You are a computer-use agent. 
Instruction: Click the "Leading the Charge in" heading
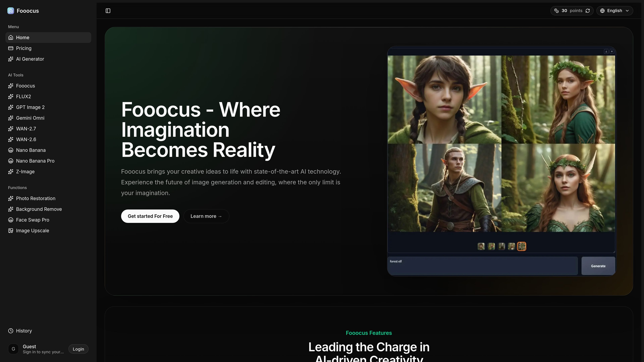369,347
